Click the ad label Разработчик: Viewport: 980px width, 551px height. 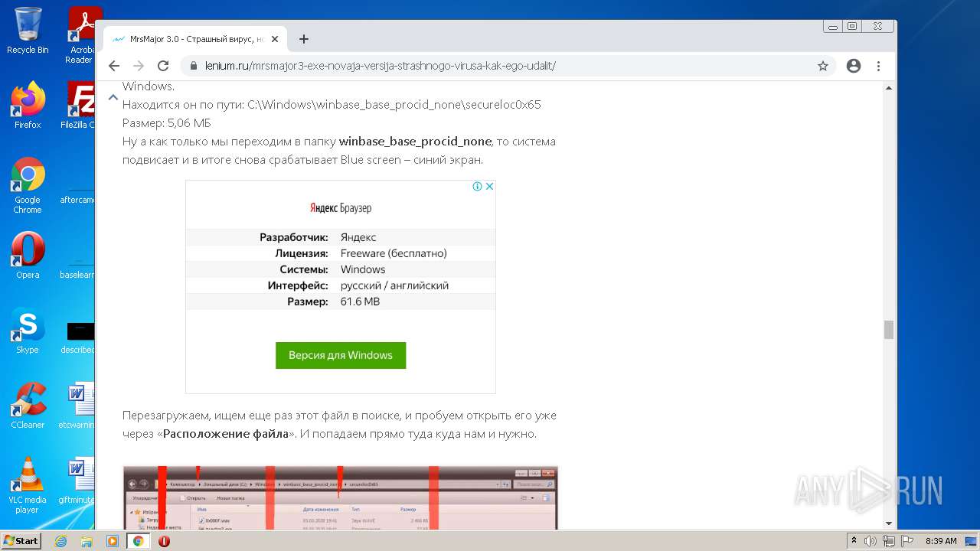[x=294, y=237]
